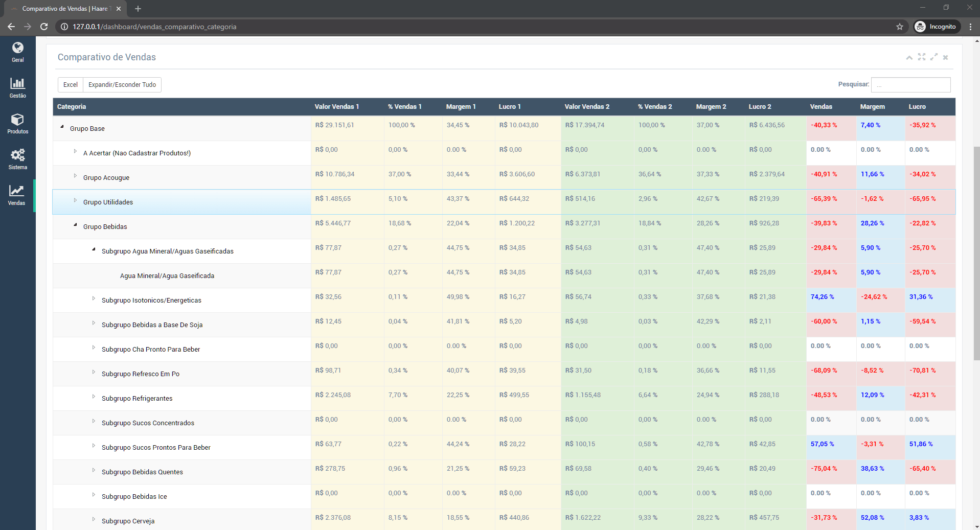The height and width of the screenshot is (530, 980).
Task: Close the Comparativo de Vendas panel
Action: pos(946,58)
